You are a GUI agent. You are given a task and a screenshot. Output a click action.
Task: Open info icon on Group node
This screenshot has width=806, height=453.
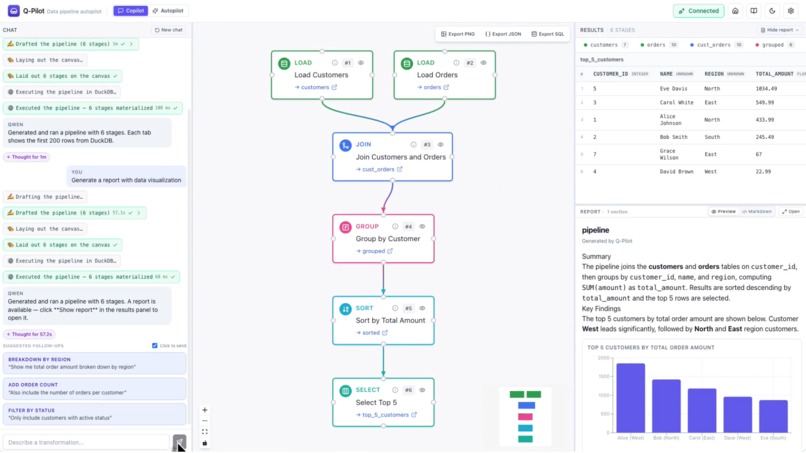click(395, 226)
